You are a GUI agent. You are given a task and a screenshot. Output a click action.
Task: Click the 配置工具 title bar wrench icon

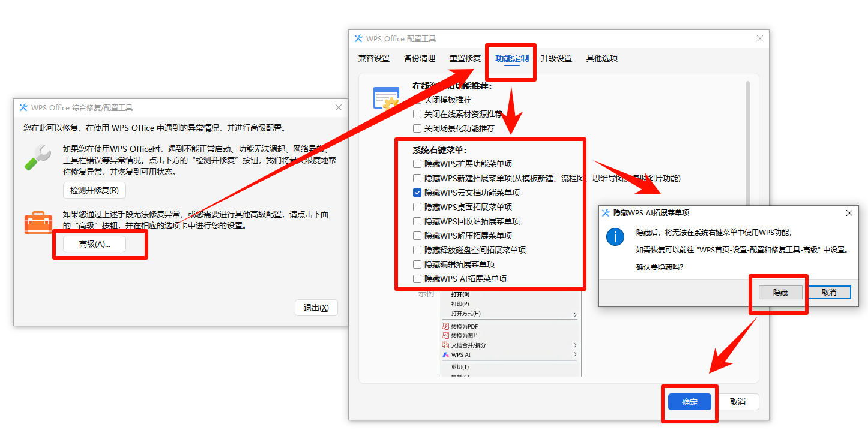click(358, 38)
